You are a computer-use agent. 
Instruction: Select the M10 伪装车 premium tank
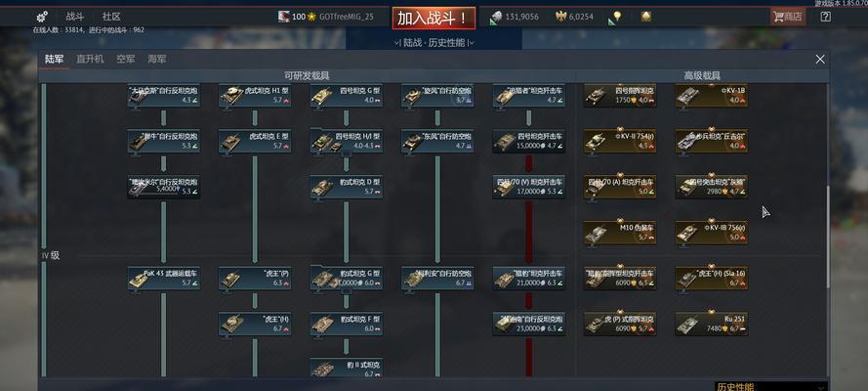(x=620, y=233)
